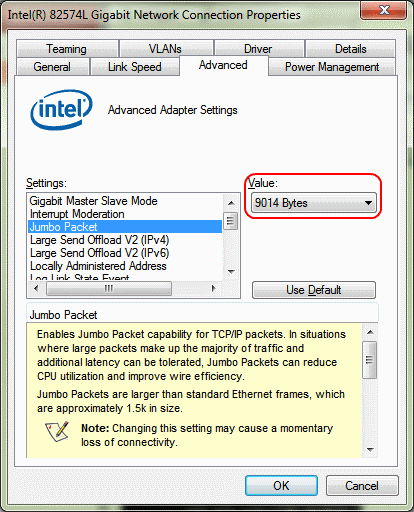Click the horizontal scroll right arrow
Screen dimensions: 414x512
(x=214, y=288)
